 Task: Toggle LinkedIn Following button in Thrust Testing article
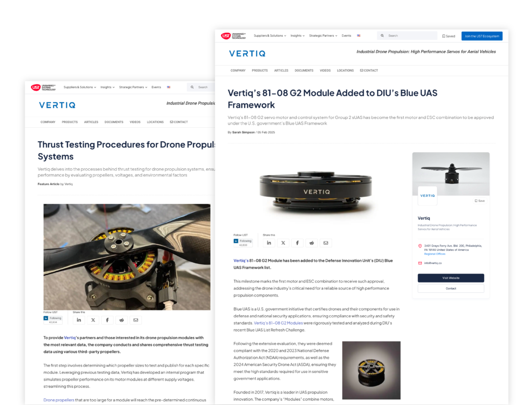tap(53, 319)
